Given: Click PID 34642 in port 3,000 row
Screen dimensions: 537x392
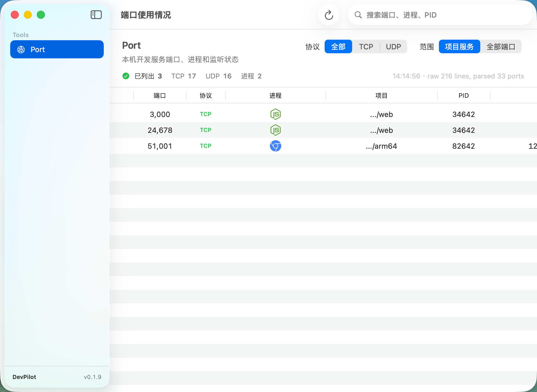Looking at the screenshot, I should pyautogui.click(x=464, y=114).
